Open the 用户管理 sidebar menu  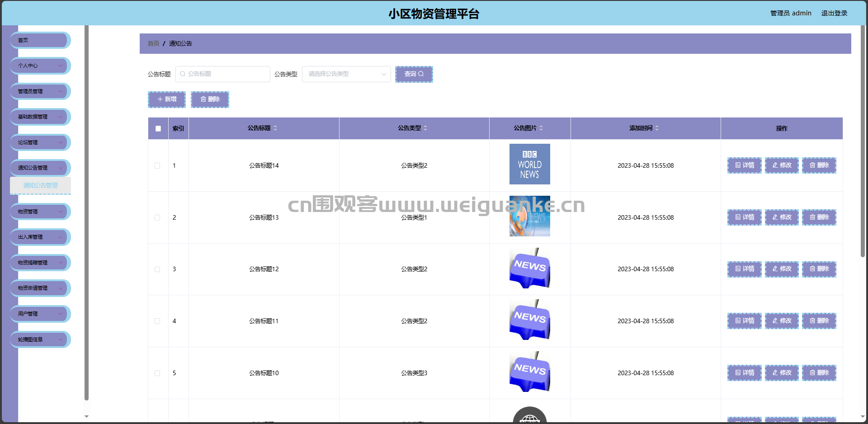click(x=40, y=314)
